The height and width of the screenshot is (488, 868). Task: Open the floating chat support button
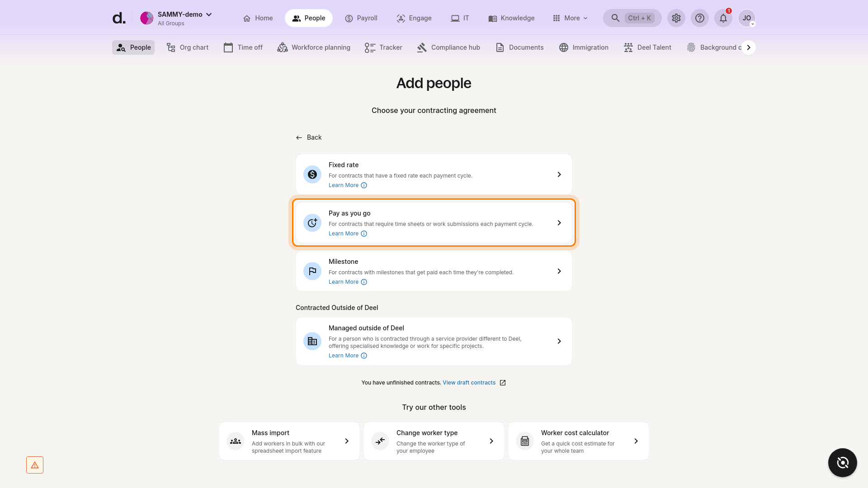843,463
